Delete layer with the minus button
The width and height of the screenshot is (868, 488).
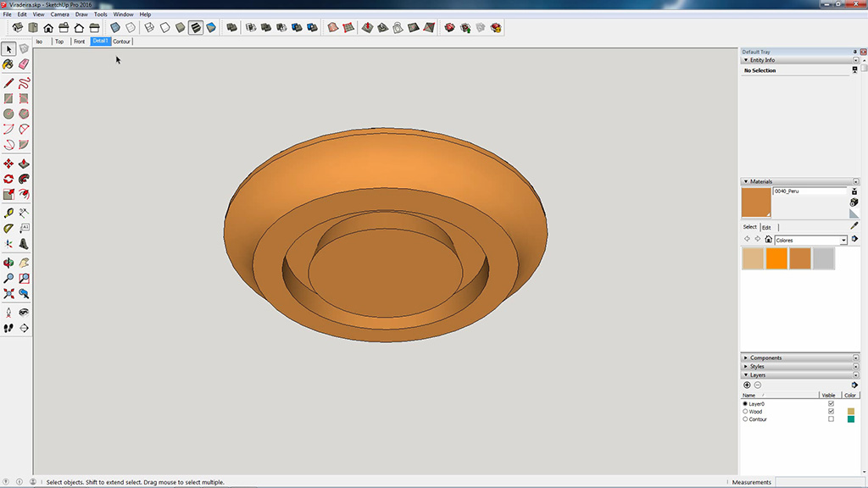758,385
